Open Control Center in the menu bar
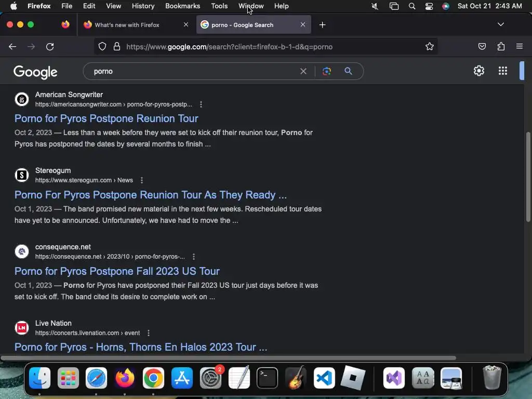 429,6
